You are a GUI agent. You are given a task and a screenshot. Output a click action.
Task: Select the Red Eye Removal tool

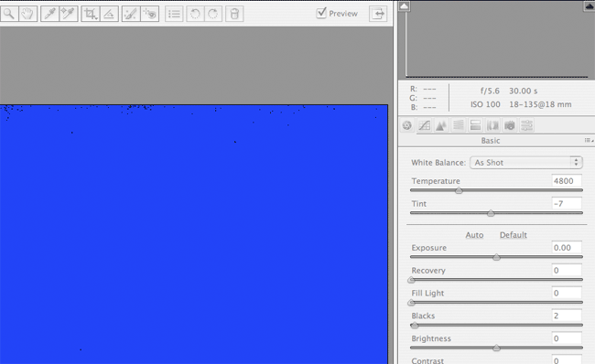pos(150,14)
